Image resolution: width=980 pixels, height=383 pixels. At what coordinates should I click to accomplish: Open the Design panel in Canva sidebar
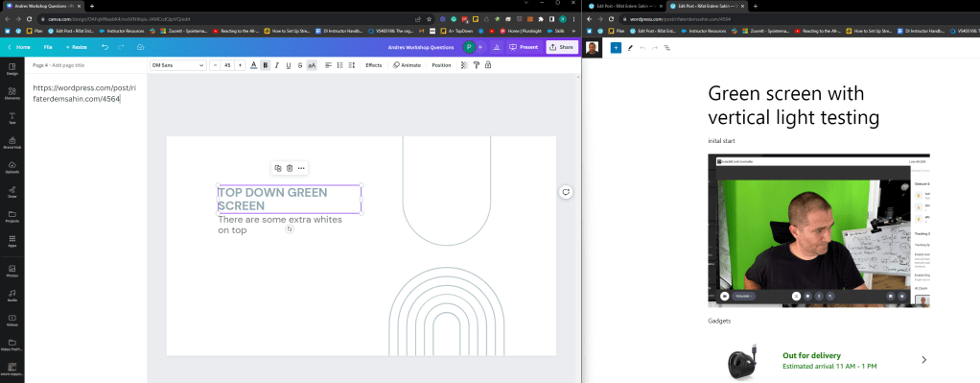[x=12, y=69]
